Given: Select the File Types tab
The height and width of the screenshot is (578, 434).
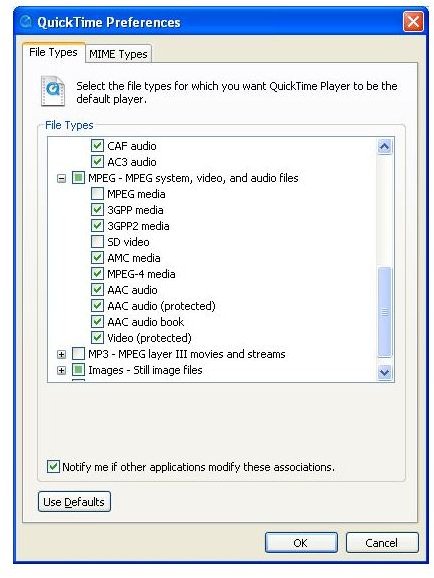Looking at the screenshot, I should click(53, 52).
